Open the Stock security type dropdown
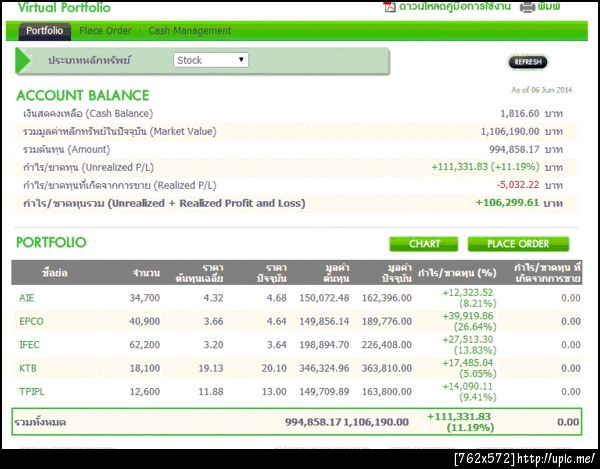Screen dimensions: 600x469 [x=211, y=60]
